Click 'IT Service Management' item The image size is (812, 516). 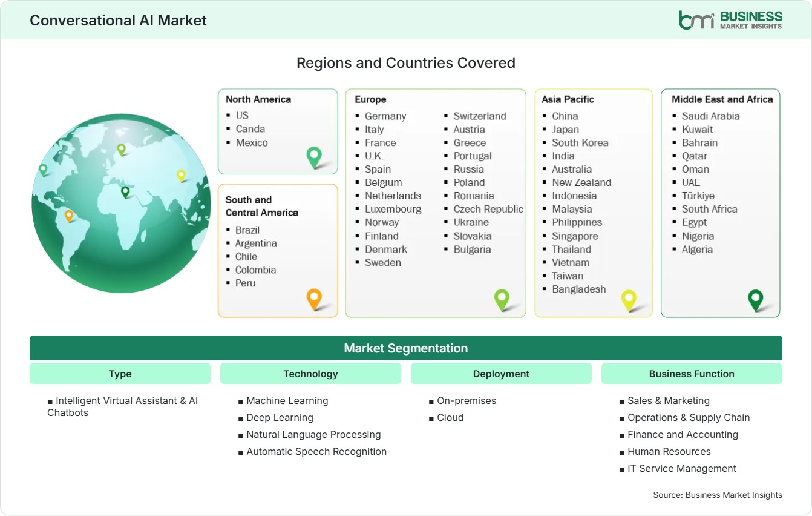[682, 469]
